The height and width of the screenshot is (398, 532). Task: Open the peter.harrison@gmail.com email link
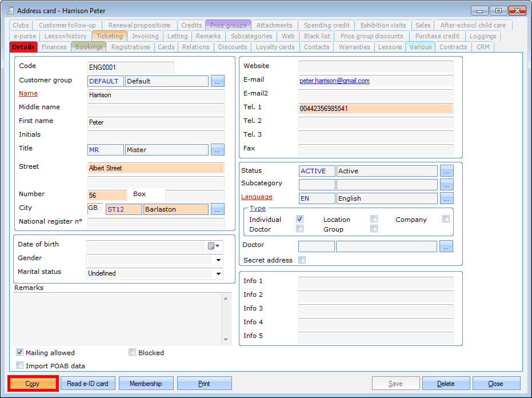click(334, 81)
